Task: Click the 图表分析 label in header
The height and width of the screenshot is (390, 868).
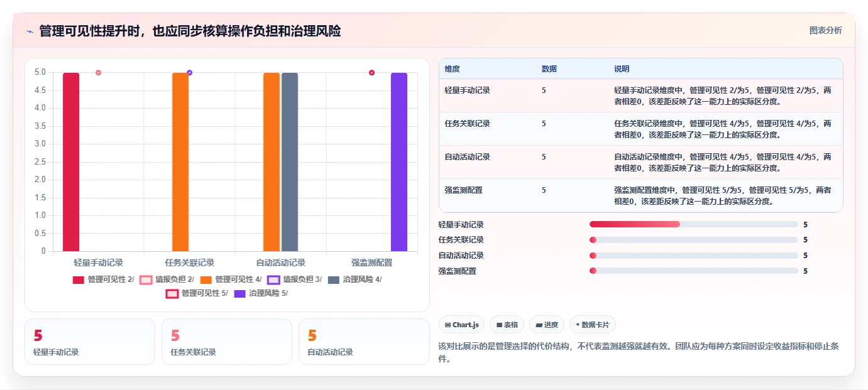Action: 825,30
